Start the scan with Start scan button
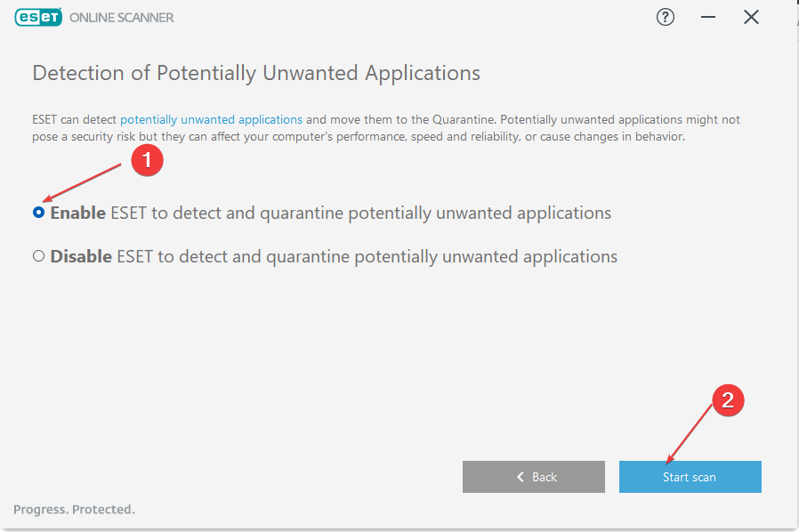The image size is (799, 532). [x=690, y=477]
